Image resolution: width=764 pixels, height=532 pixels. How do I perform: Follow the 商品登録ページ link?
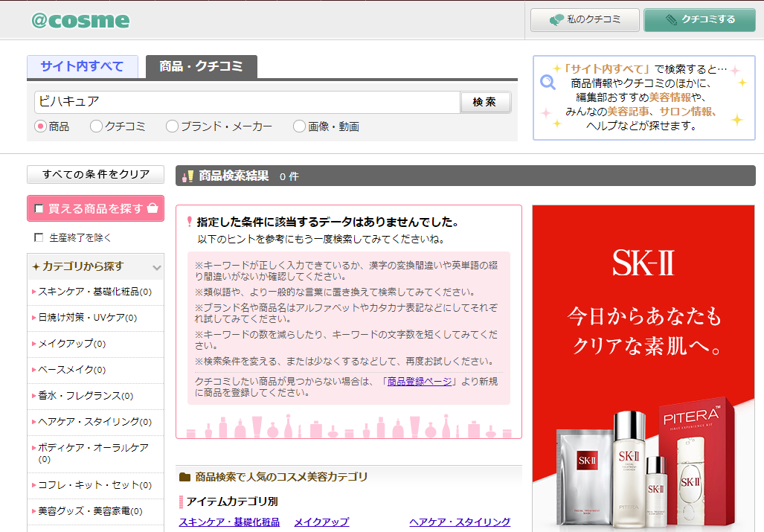(x=420, y=382)
